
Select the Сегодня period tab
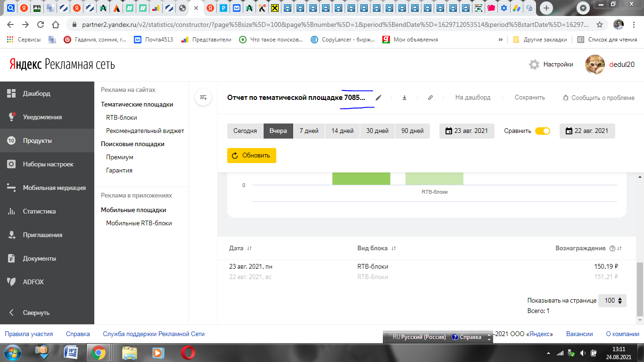(245, 131)
